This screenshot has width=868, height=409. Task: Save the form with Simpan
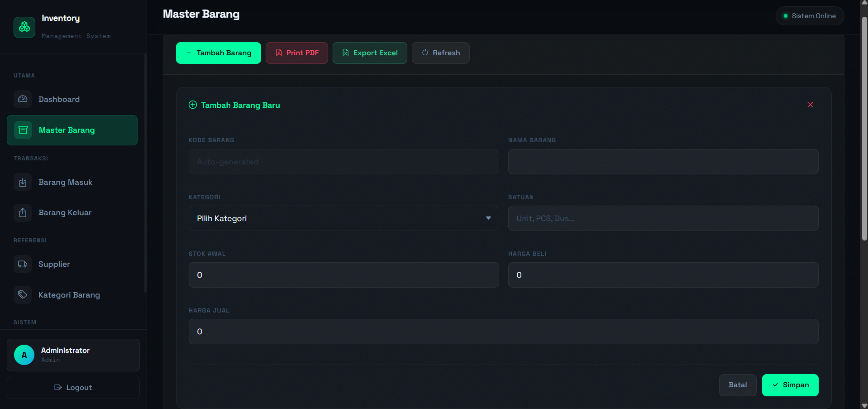790,385
